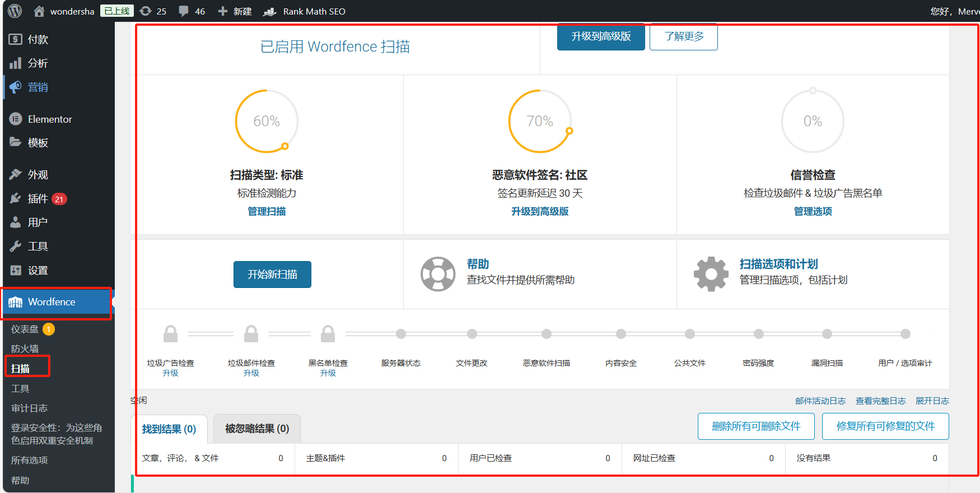Viewport: 980px width, 493px height.
Task: Click the 工具 wrench icon
Action: pyautogui.click(x=16, y=246)
